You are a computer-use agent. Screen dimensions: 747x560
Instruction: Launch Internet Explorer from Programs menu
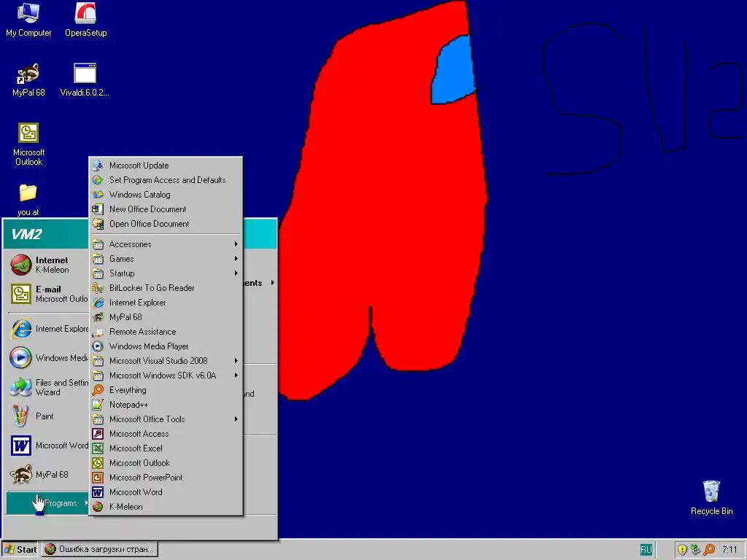tap(166, 303)
